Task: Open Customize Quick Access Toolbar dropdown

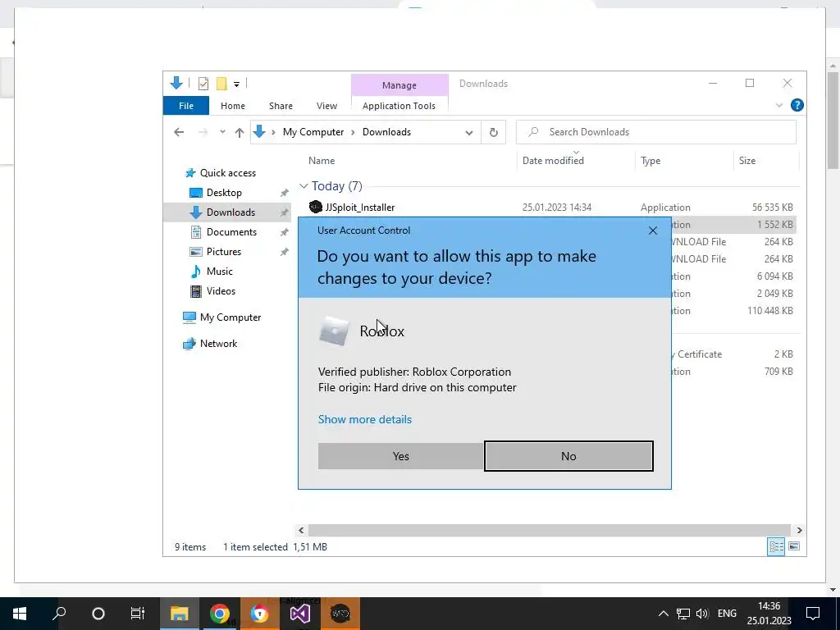Action: tap(236, 84)
